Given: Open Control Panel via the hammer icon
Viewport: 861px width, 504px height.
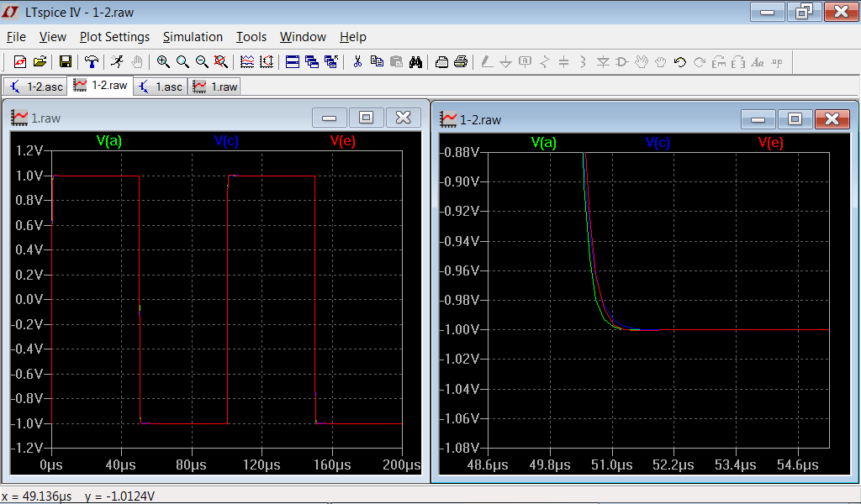Looking at the screenshot, I should pyautogui.click(x=92, y=61).
